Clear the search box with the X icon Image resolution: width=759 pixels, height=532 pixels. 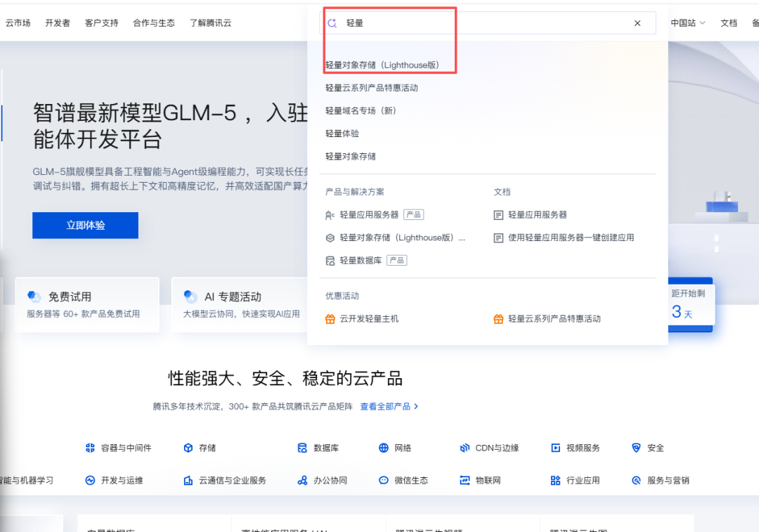pyautogui.click(x=637, y=22)
